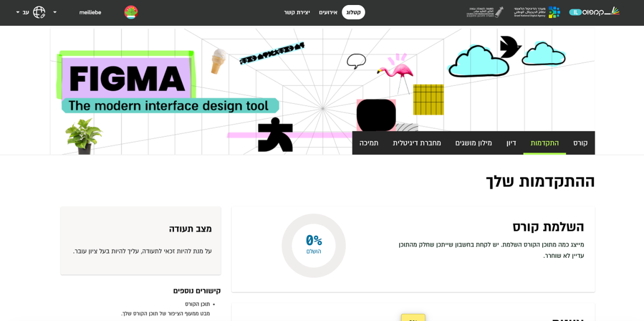Switch to the קורס tab
The image size is (644, 321).
click(x=580, y=143)
